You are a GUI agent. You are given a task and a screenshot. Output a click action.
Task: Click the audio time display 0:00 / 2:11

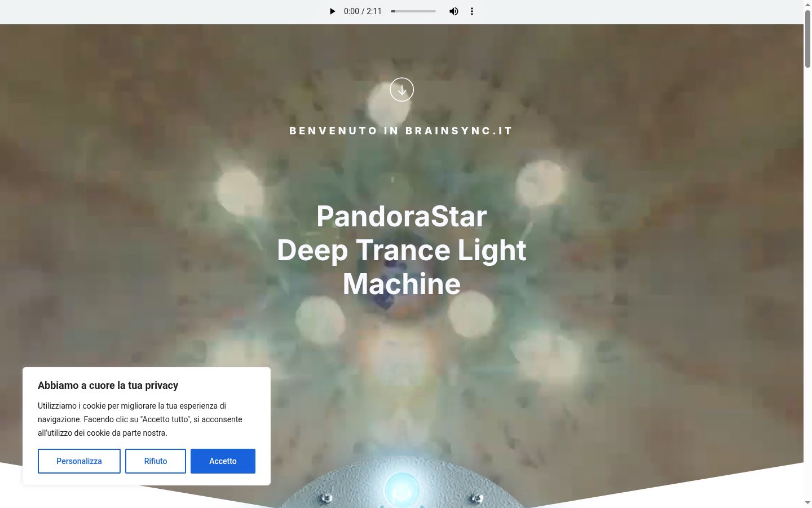(363, 11)
